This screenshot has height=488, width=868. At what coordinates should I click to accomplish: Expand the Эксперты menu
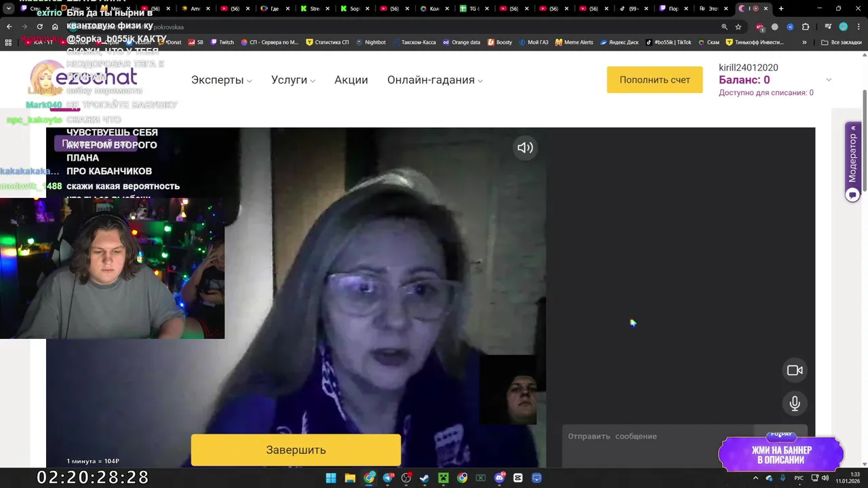pos(221,80)
